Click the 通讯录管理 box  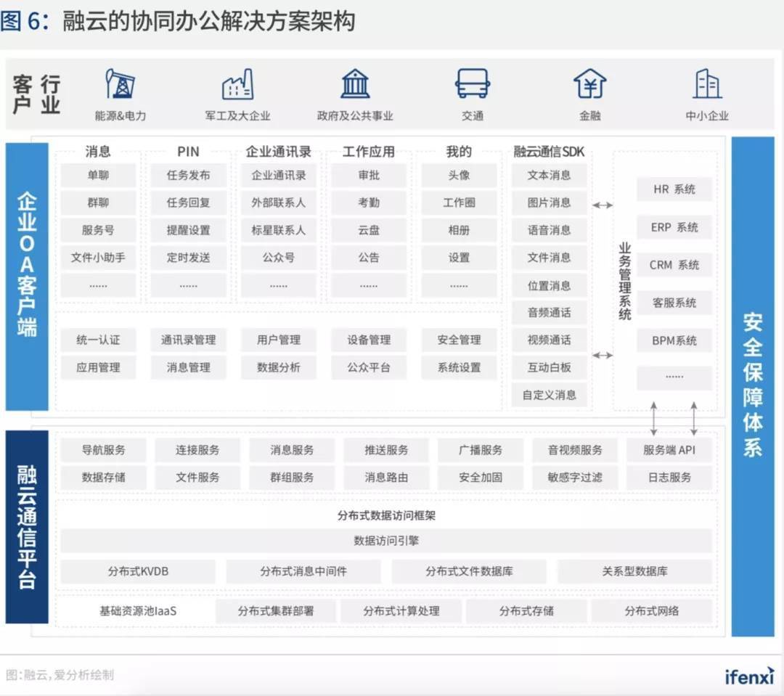click(189, 340)
